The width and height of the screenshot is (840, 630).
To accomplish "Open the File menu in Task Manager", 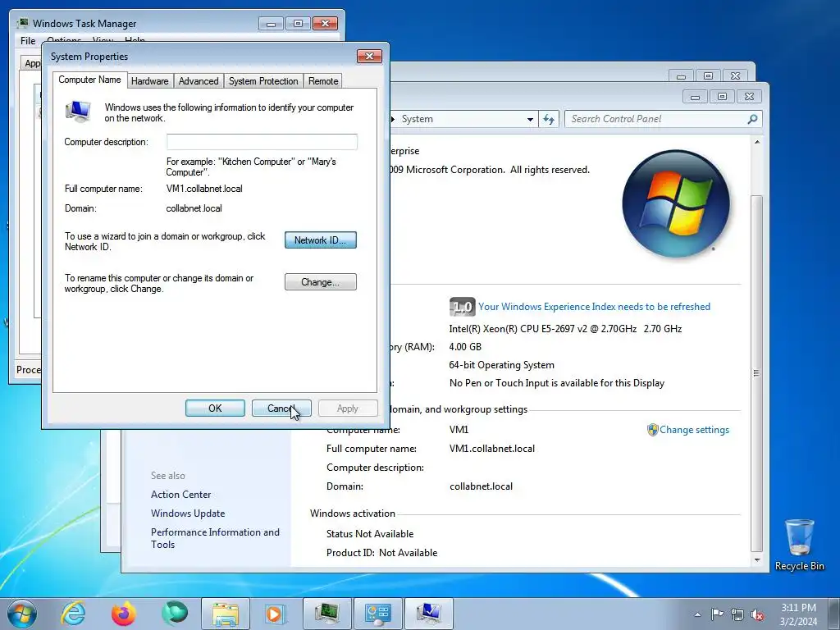I will [28, 41].
